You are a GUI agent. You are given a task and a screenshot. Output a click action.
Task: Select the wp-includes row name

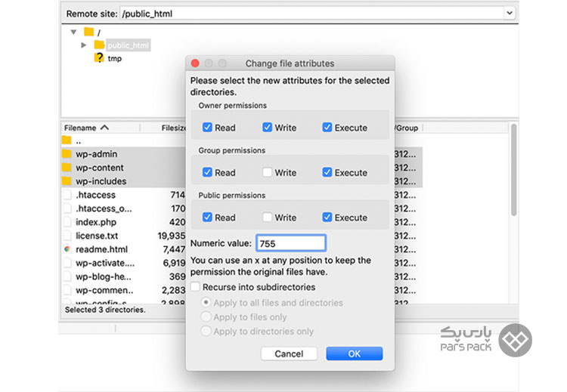pyautogui.click(x=101, y=181)
